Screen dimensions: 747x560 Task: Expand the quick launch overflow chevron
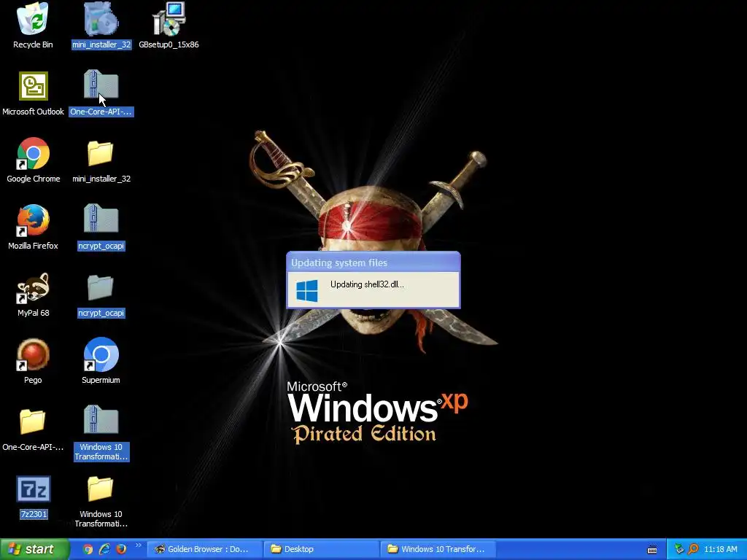[x=138, y=545]
